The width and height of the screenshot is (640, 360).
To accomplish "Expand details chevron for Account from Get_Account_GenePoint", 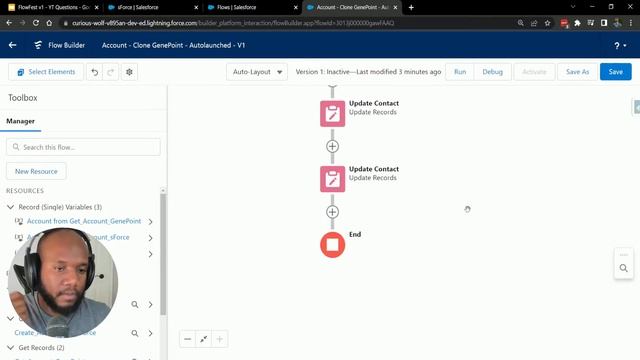I will pos(151,222).
